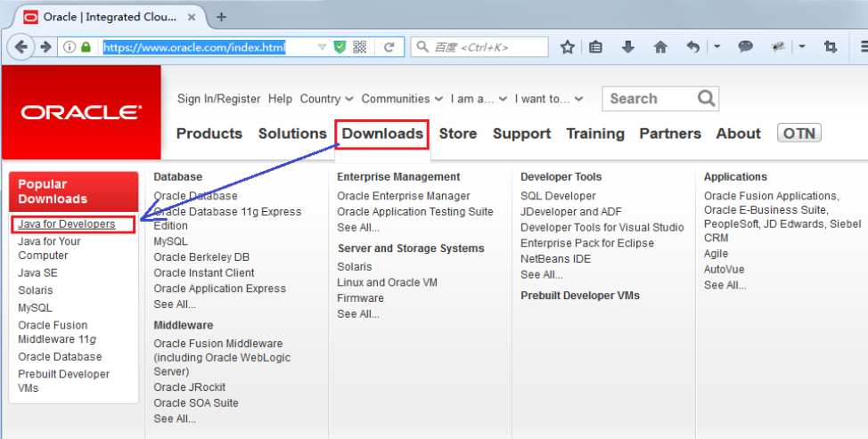Screen dimensions: 868x439
Task: Click the green shield icon in the address bar
Action: (x=340, y=47)
